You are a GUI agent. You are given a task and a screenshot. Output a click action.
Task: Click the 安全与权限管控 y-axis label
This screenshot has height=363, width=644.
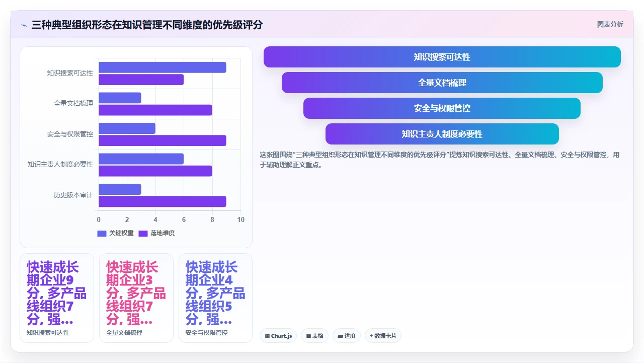70,134
